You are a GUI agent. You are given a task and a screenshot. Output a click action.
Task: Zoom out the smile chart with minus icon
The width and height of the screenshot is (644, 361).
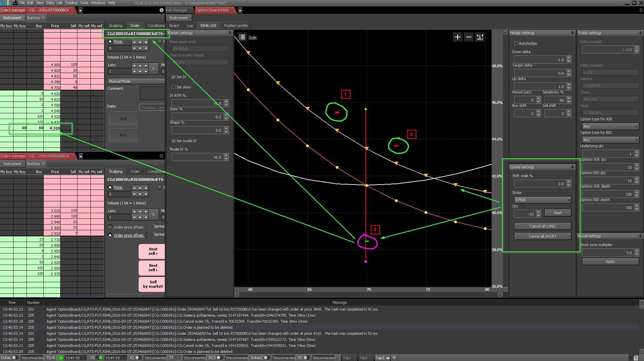click(x=469, y=37)
